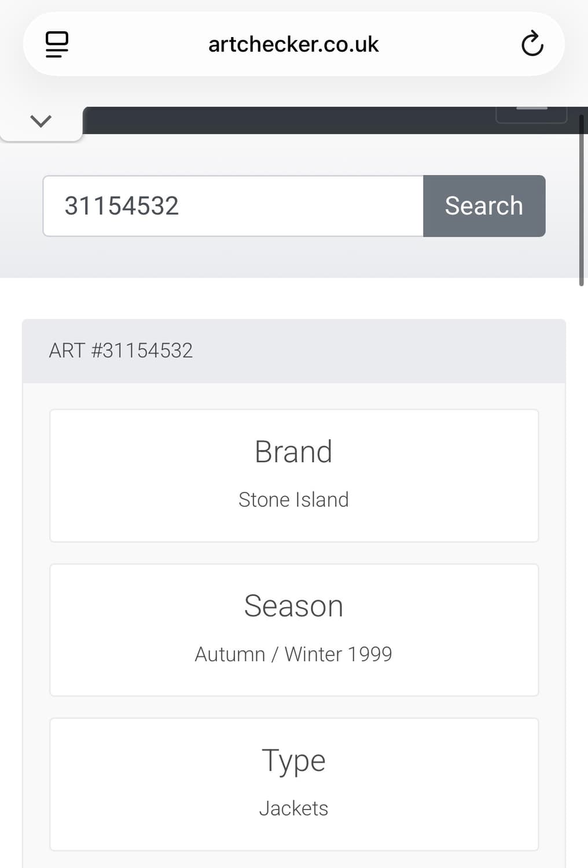Screen dimensions: 588x868
Task: Select the Type heading
Action: coord(293,760)
